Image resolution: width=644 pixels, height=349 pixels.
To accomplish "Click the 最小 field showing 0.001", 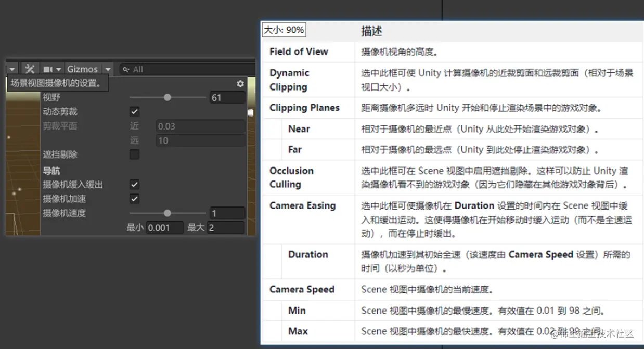I will click(x=165, y=227).
